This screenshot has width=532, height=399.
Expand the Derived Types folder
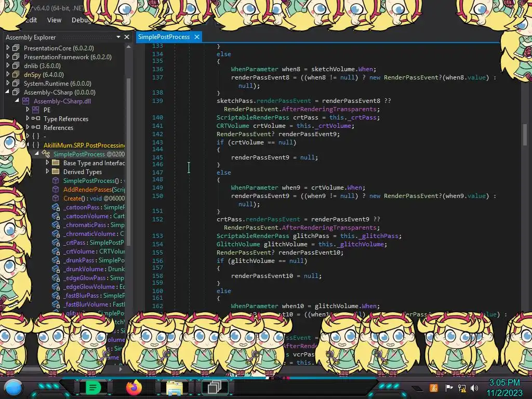pyautogui.click(x=47, y=171)
